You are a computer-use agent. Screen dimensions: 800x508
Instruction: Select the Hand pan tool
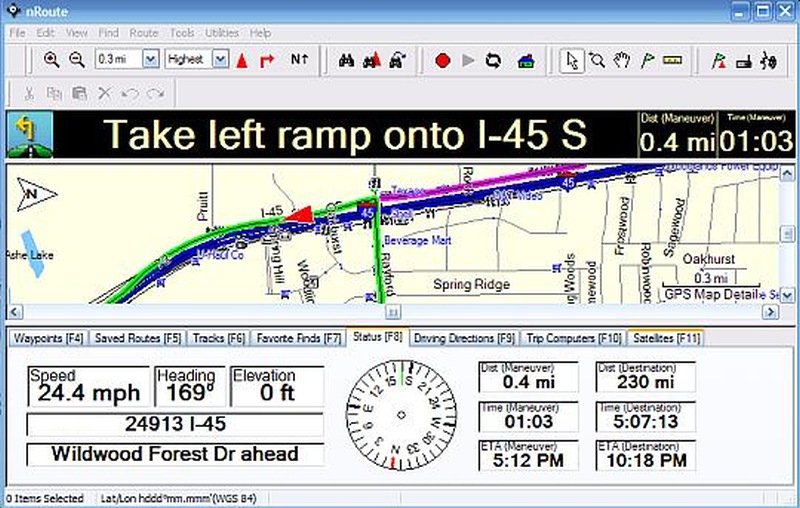pyautogui.click(x=621, y=60)
